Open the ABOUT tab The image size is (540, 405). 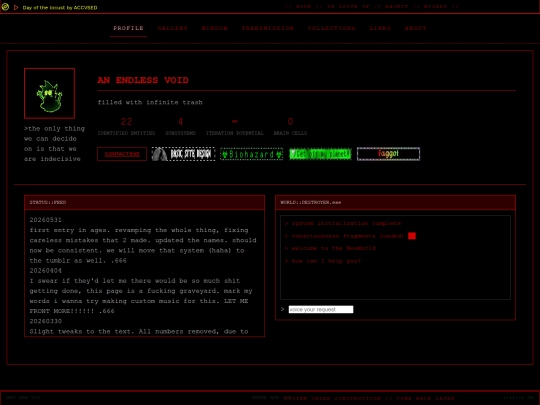[x=415, y=28]
